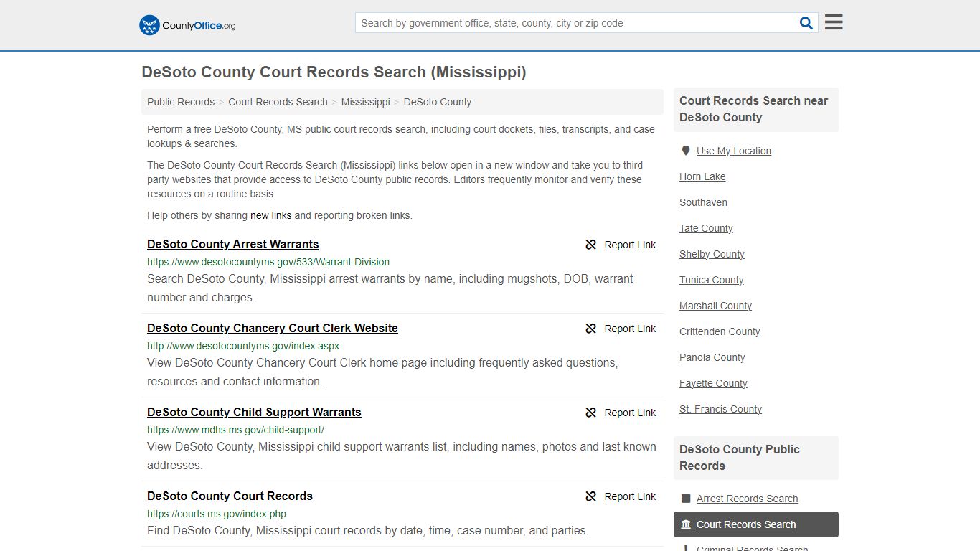Image resolution: width=980 pixels, height=551 pixels.
Task: Select Horn Lake nearby link
Action: click(702, 176)
